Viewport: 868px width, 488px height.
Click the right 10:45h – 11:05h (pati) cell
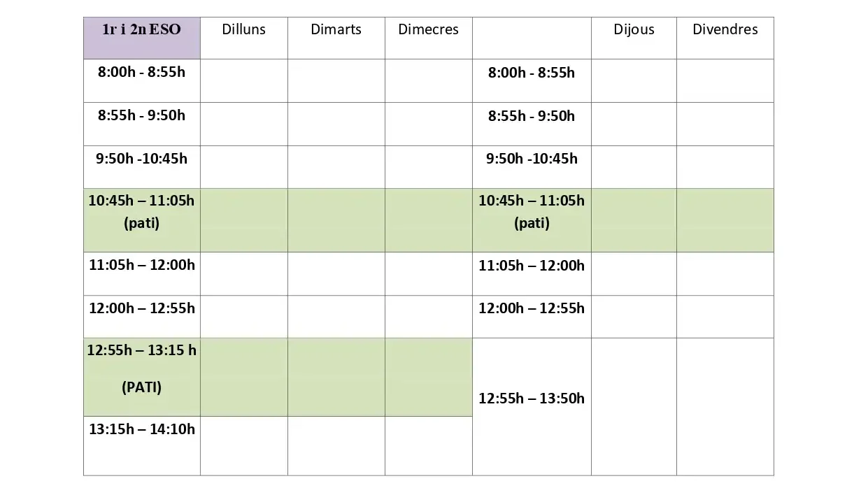pos(532,220)
